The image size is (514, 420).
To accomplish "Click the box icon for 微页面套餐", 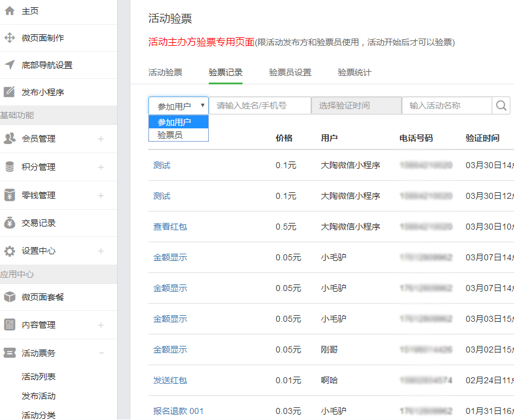I will coord(10,297).
